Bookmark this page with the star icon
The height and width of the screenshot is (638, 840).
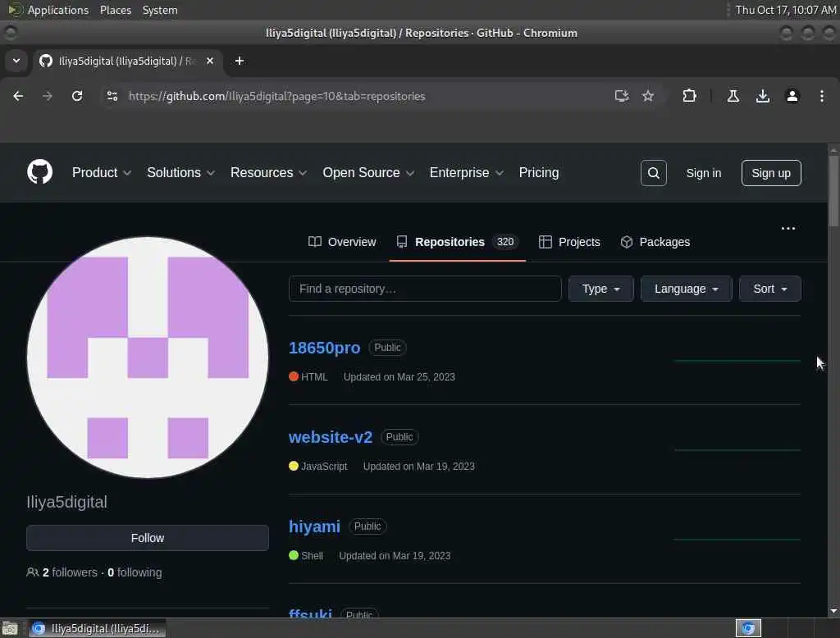(648, 96)
